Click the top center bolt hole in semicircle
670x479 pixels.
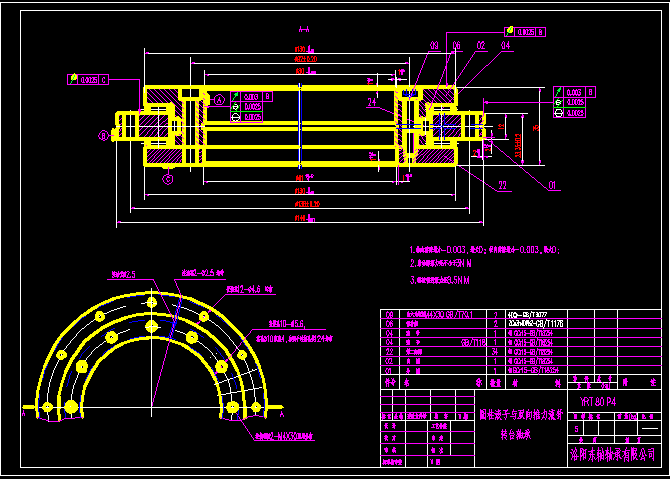[x=151, y=301]
